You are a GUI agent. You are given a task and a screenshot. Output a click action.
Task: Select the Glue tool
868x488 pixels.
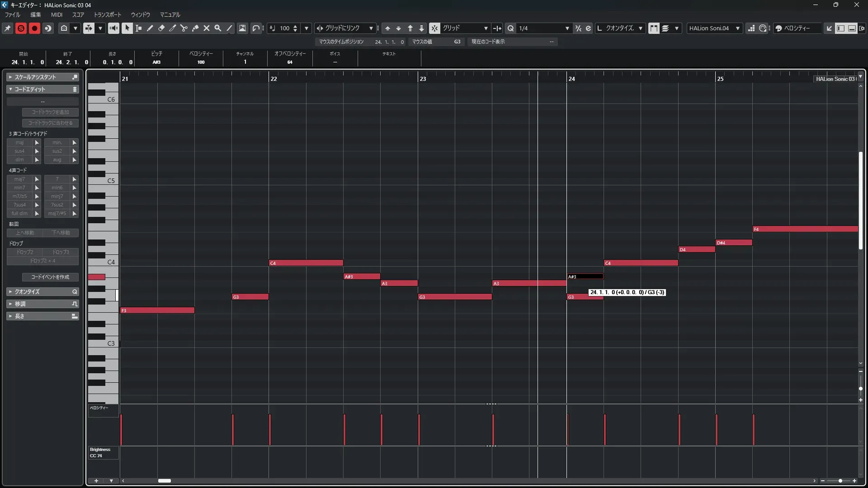[195, 28]
